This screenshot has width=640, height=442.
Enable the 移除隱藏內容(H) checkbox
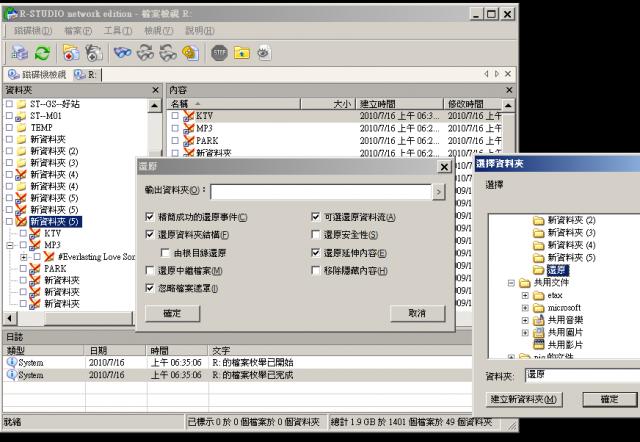pyautogui.click(x=316, y=270)
